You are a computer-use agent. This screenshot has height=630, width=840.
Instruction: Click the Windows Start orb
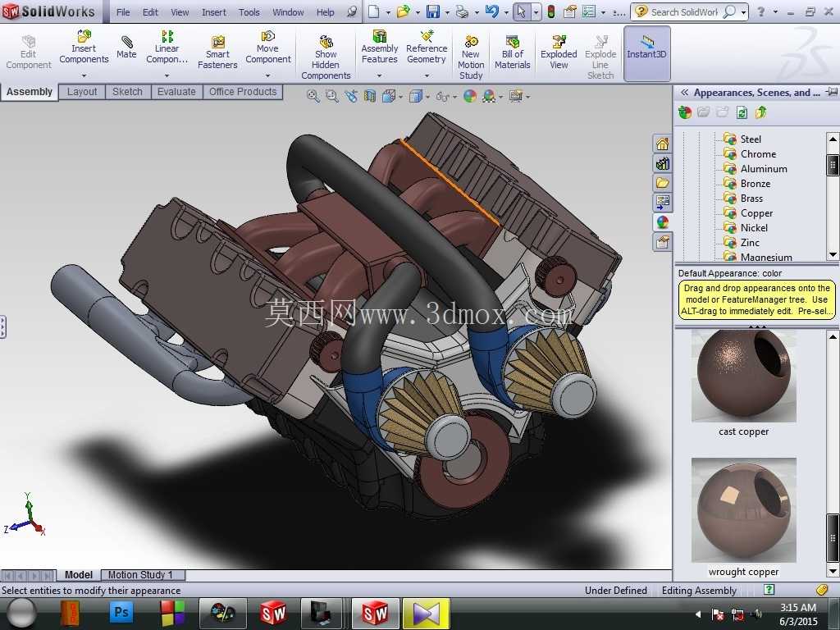tap(21, 614)
